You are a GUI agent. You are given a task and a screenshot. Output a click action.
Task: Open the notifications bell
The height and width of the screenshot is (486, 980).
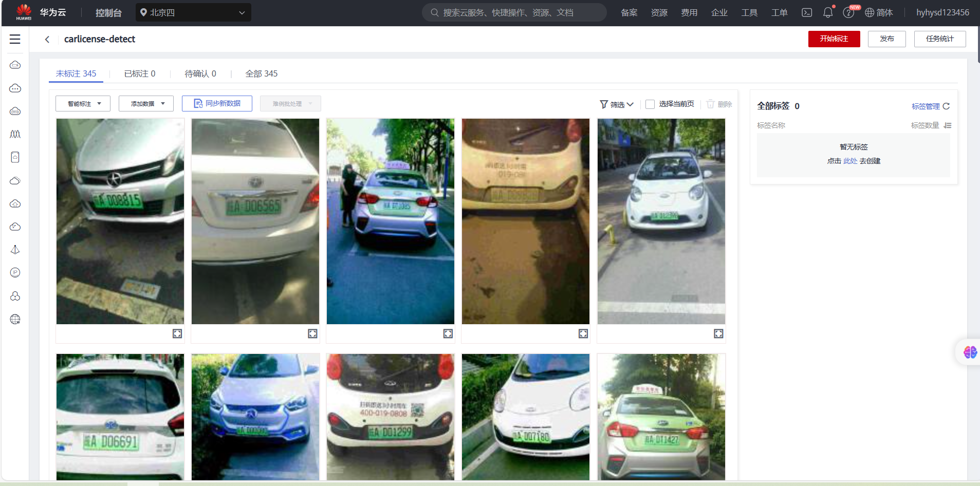tap(828, 12)
